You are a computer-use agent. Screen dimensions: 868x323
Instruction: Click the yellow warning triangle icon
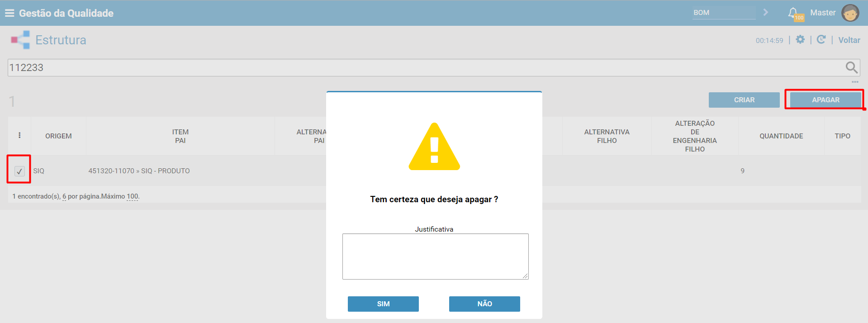(434, 147)
